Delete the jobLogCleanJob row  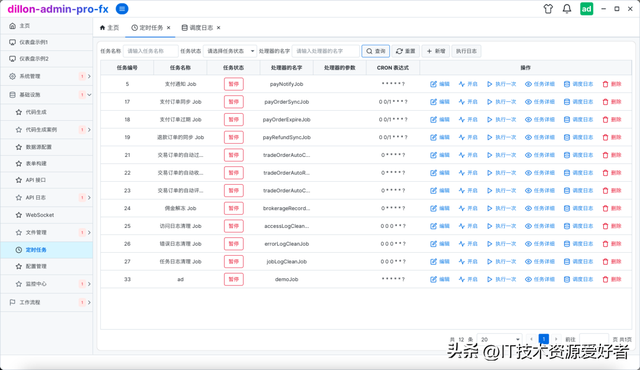coord(612,261)
